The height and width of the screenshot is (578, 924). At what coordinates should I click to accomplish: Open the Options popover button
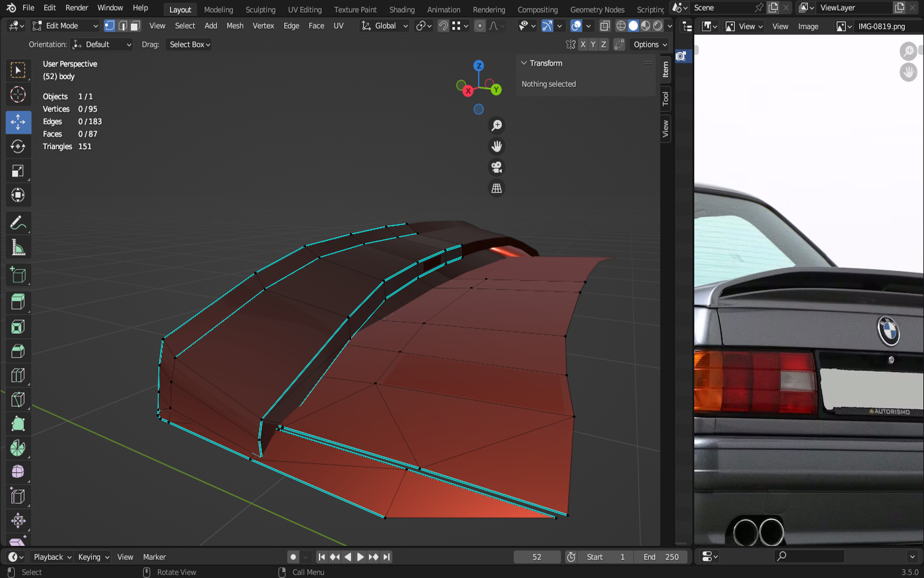[650, 44]
